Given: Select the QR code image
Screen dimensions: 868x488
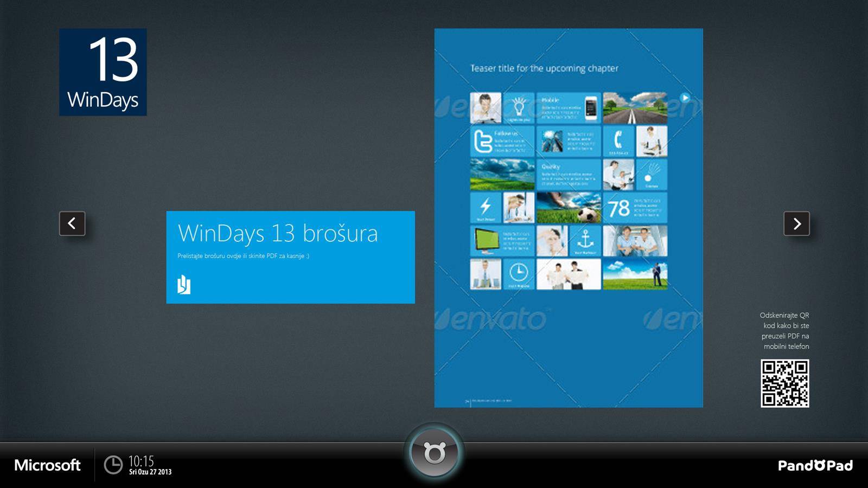Looking at the screenshot, I should point(784,383).
